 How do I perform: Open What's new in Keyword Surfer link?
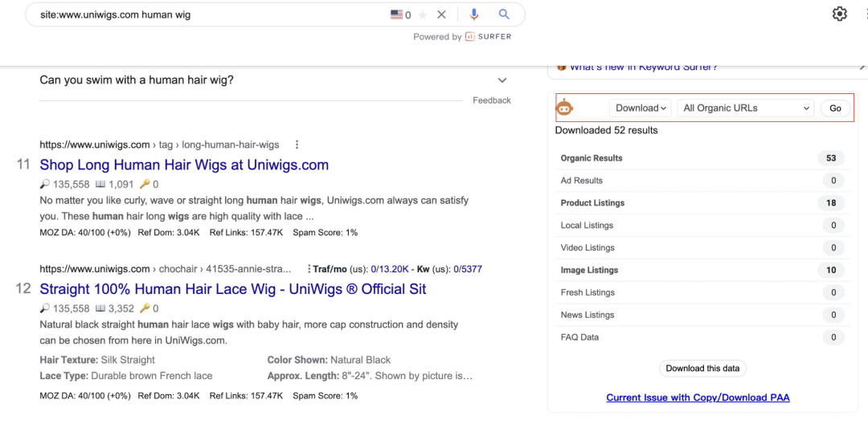tap(645, 67)
